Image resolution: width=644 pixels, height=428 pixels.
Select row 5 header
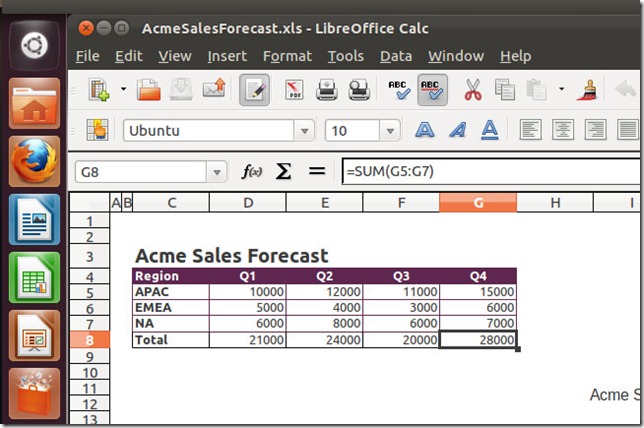point(90,292)
